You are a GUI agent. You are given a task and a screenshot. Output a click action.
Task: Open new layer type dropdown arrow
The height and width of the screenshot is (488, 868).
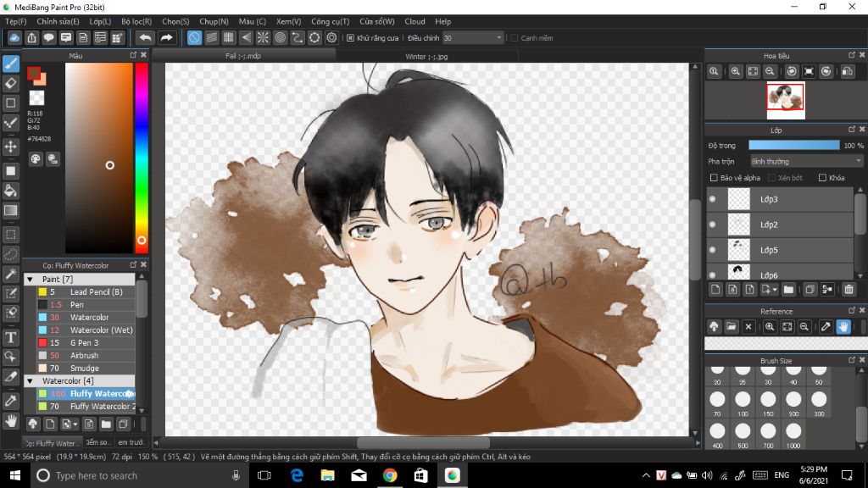pyautogui.click(x=775, y=290)
